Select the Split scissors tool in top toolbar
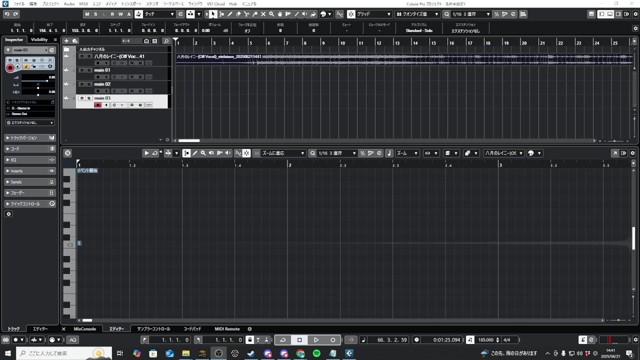This screenshot has width=640, height=360. click(247, 14)
